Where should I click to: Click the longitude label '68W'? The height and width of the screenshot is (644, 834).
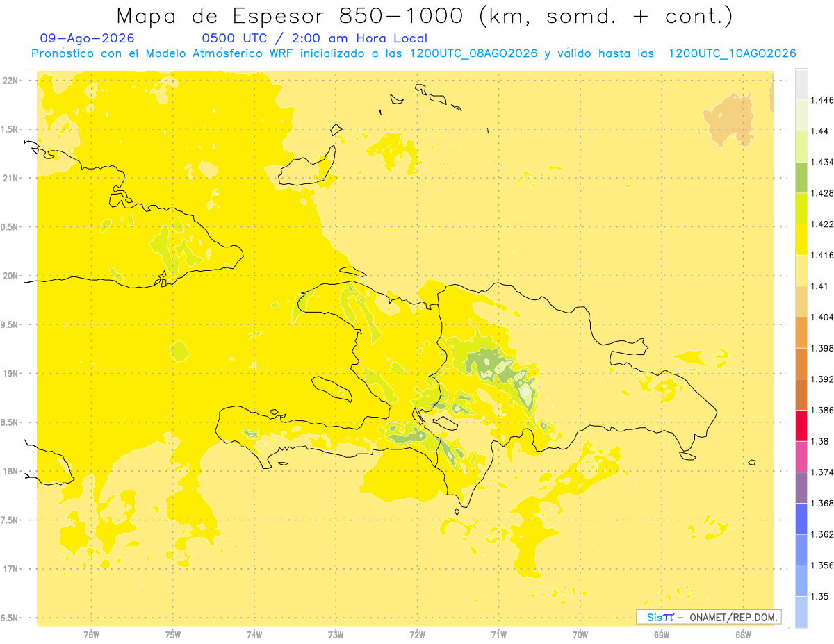743,635
